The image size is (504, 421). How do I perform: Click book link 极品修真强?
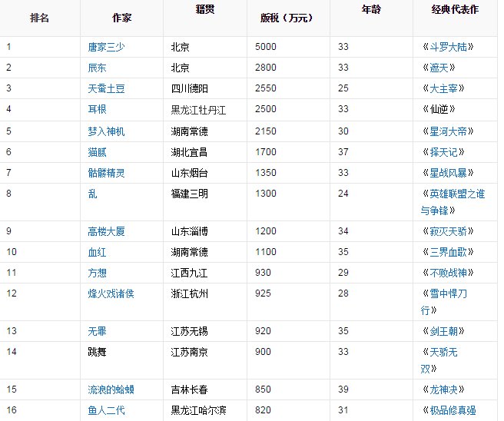(453, 410)
